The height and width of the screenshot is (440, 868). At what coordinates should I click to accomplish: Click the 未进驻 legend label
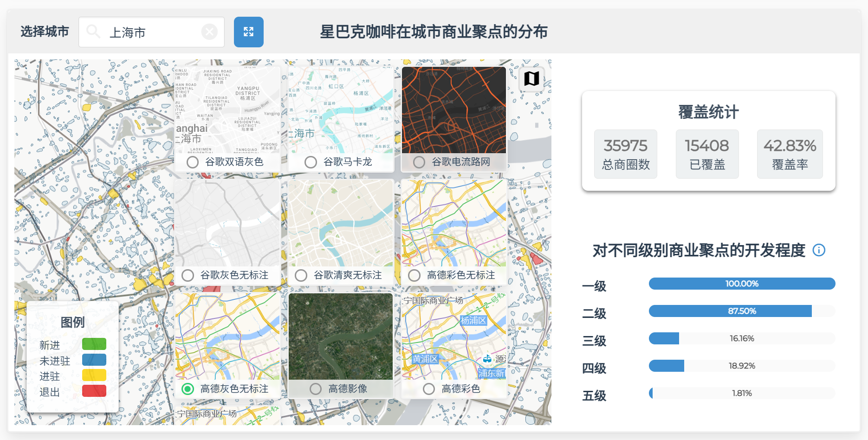[55, 361]
